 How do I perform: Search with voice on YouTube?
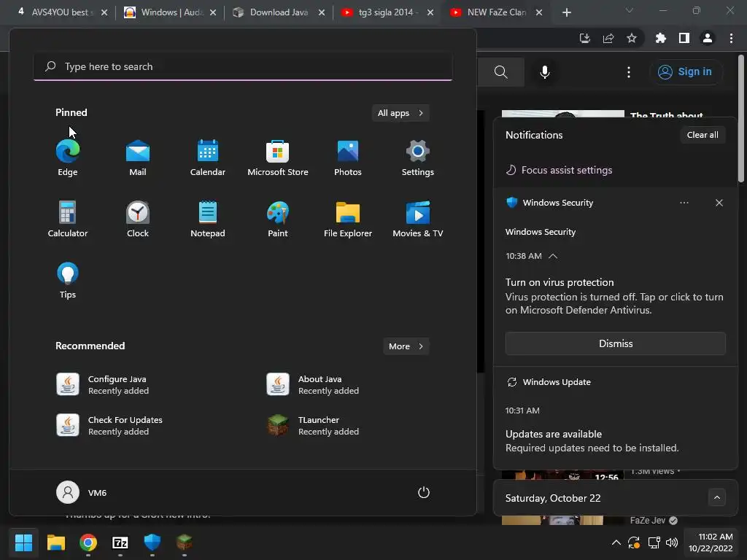[x=544, y=72]
